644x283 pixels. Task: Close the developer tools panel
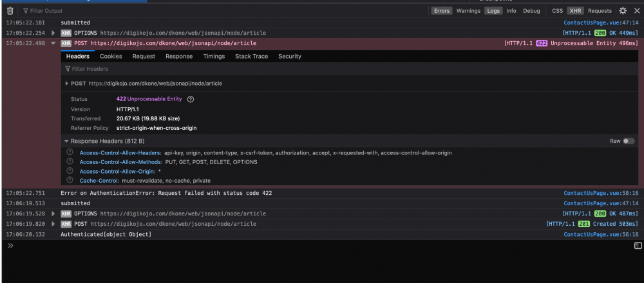coord(637,11)
